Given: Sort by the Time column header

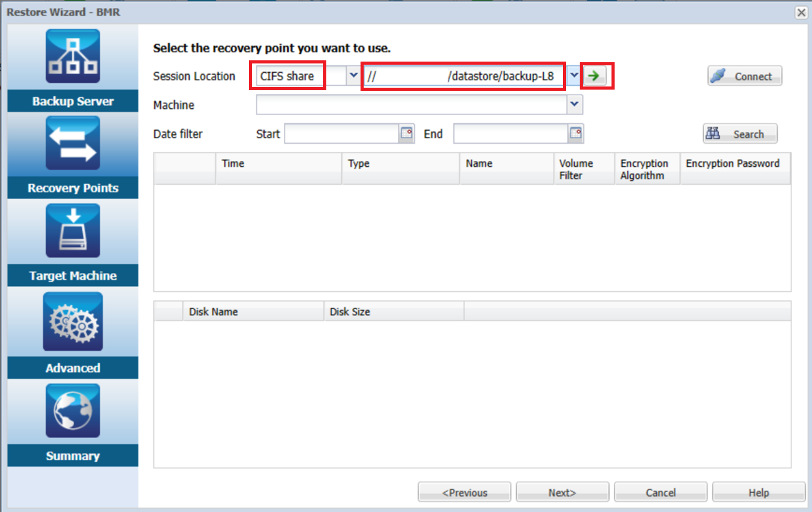Looking at the screenshot, I should tap(278, 169).
